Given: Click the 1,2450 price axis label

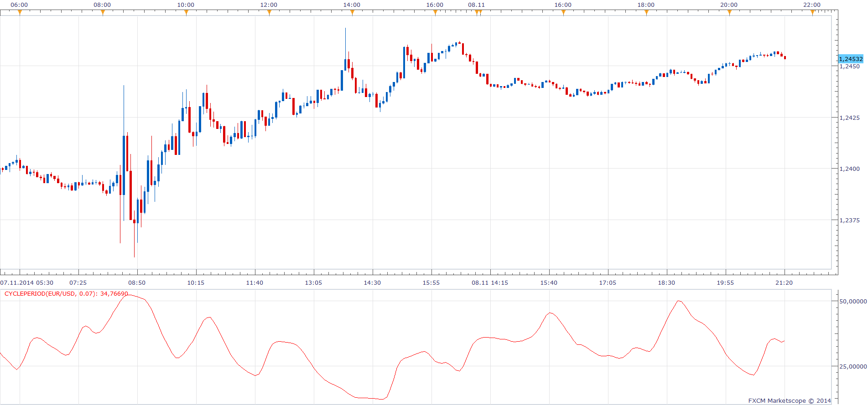Looking at the screenshot, I should [x=850, y=67].
